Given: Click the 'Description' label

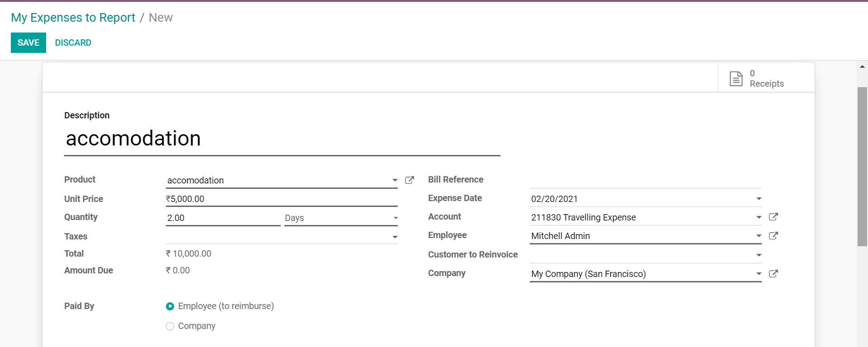Looking at the screenshot, I should [x=87, y=116].
